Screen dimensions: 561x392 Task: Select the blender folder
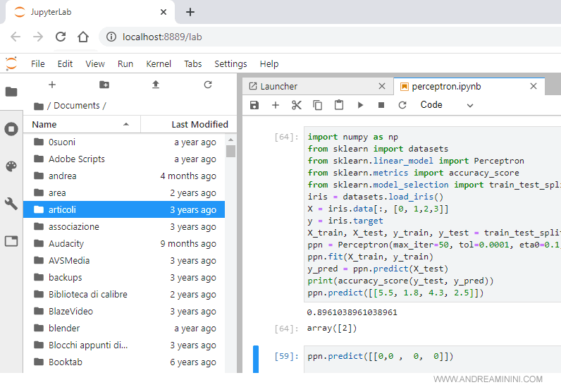point(124,328)
